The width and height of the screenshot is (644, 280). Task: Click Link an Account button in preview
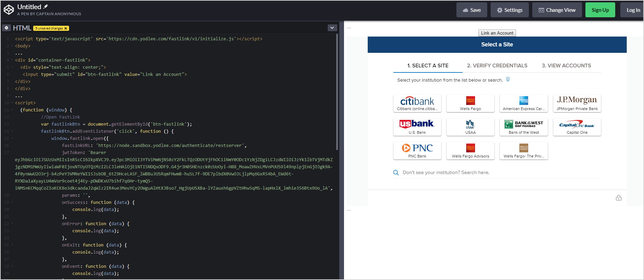(x=497, y=33)
